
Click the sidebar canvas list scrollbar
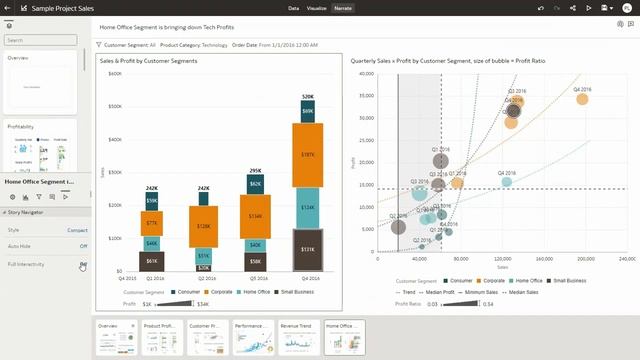(x=84, y=60)
